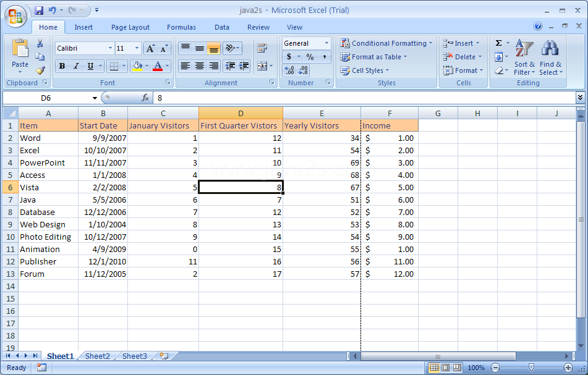Switch to Page Layout view

click(446, 368)
